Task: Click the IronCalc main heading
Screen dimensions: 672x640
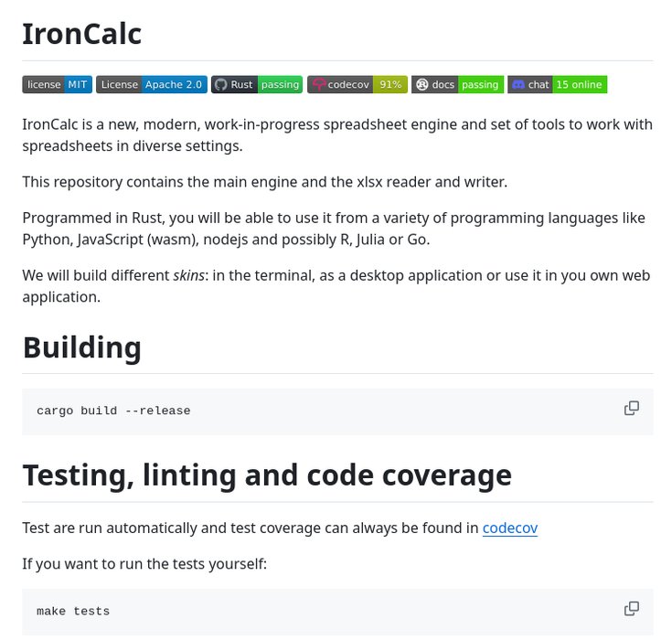Action: tap(82, 34)
